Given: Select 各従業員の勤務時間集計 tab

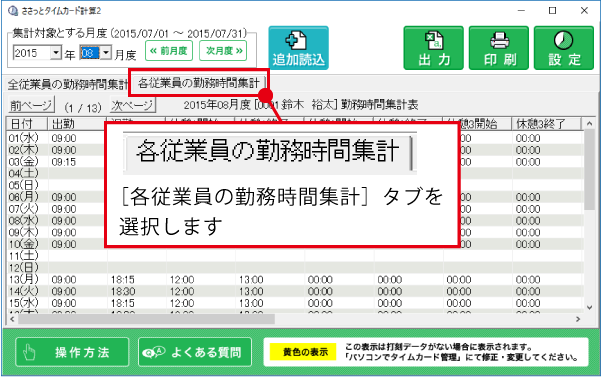Looking at the screenshot, I should click(x=199, y=83).
